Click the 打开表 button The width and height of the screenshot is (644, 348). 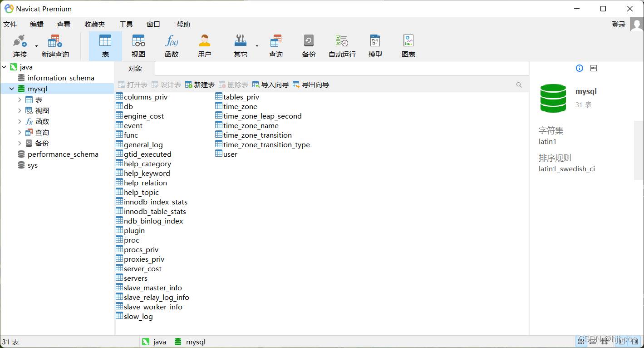tap(133, 85)
